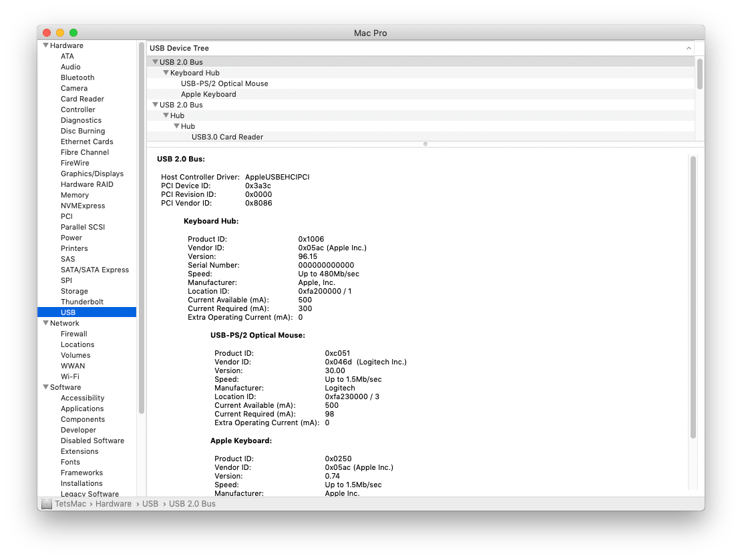Collapse Keyboard Hub in the device tree

166,73
